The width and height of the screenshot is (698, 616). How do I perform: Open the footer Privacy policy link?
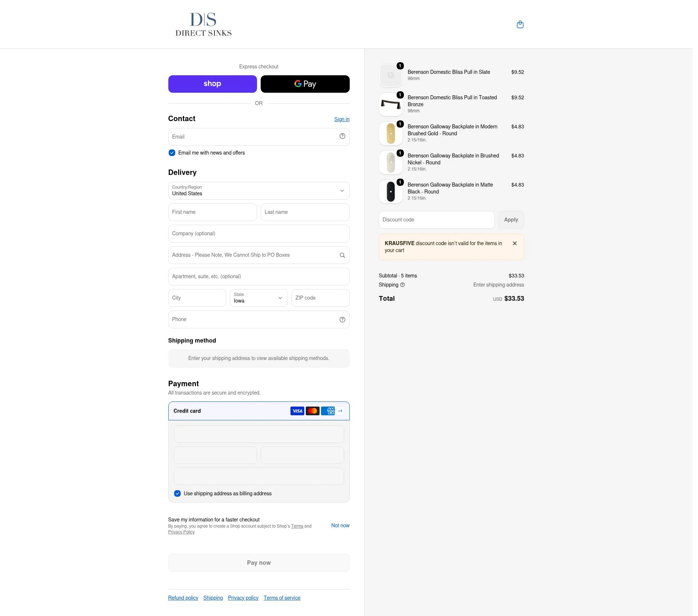click(243, 598)
